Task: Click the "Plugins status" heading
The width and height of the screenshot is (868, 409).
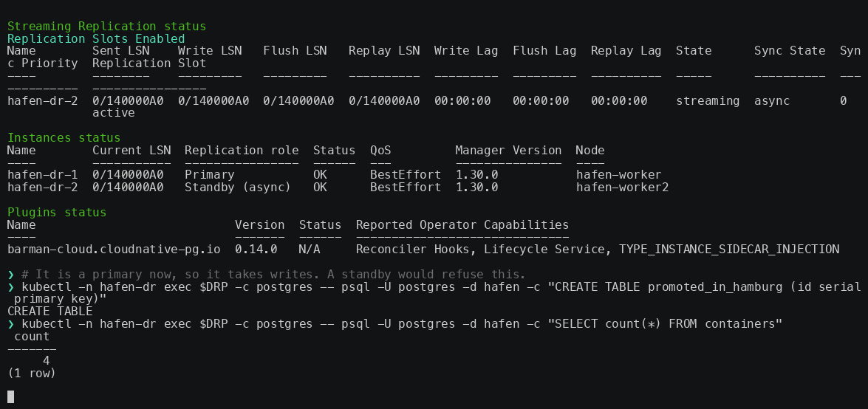Action: pyautogui.click(x=56, y=213)
